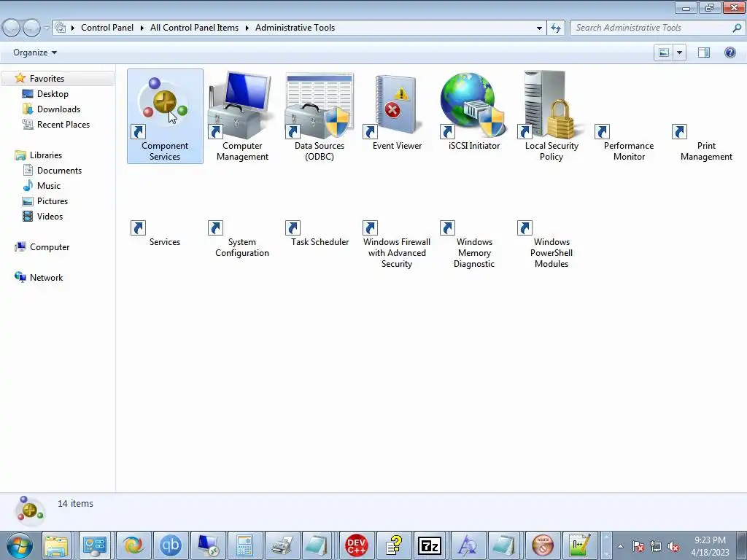Click the Refresh button in address bar
The width and height of the screenshot is (747, 560).
555,28
